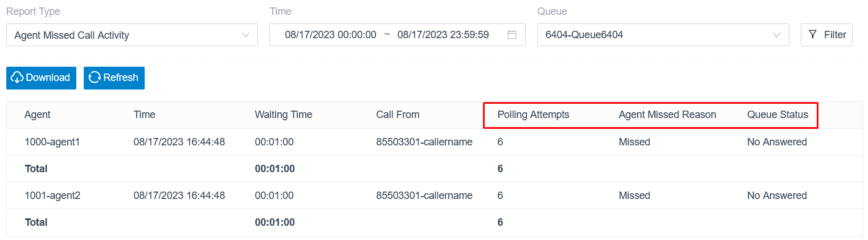Open the 6404-Queue6404 queue selector

pyautogui.click(x=663, y=35)
